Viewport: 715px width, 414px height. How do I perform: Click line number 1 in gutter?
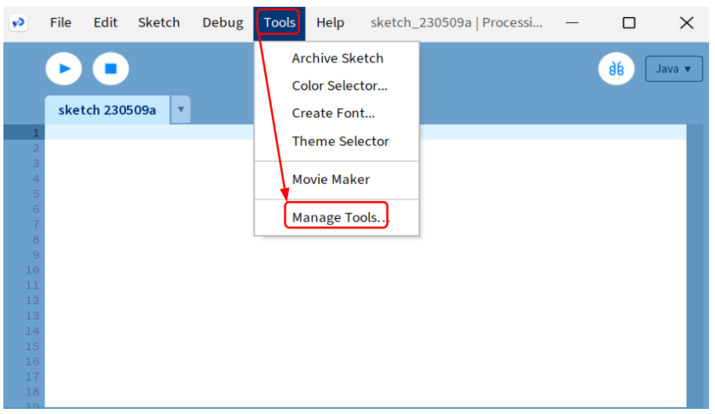[x=36, y=133]
